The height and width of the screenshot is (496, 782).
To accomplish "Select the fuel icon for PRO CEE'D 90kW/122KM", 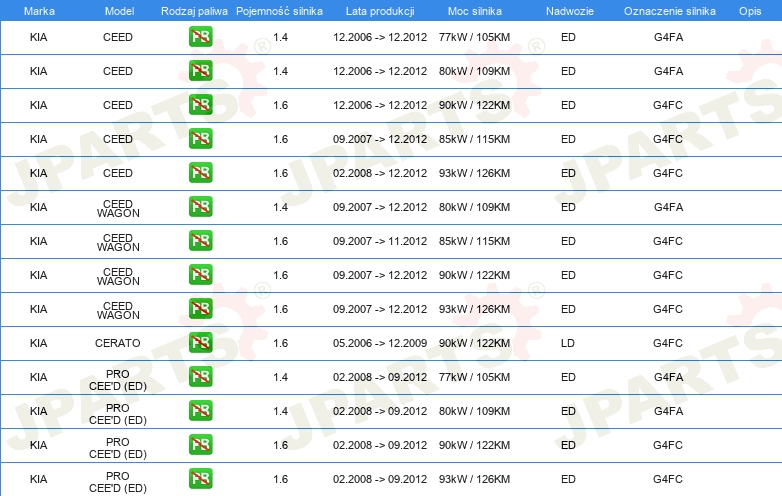I will [x=200, y=445].
